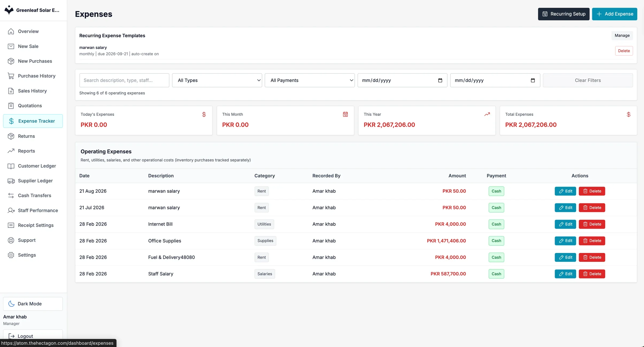Image resolution: width=644 pixels, height=347 pixels.
Task: Click the Amount column header
Action: click(x=457, y=176)
